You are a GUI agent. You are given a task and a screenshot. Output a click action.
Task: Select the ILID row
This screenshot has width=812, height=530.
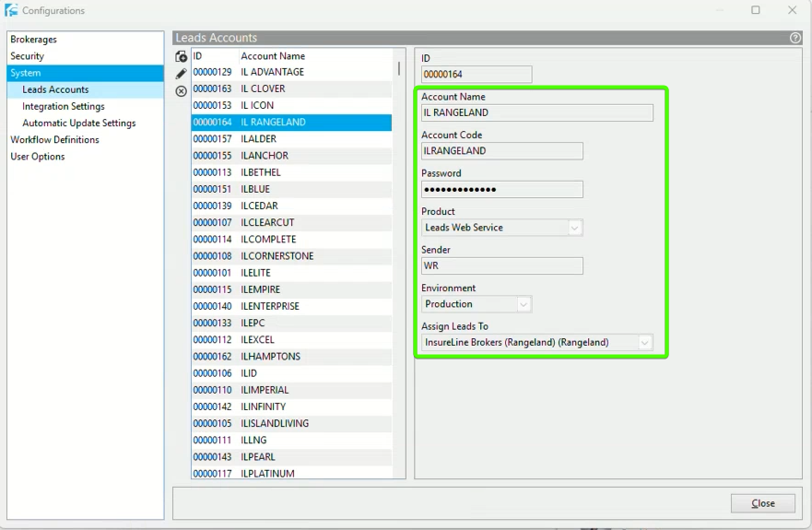291,373
